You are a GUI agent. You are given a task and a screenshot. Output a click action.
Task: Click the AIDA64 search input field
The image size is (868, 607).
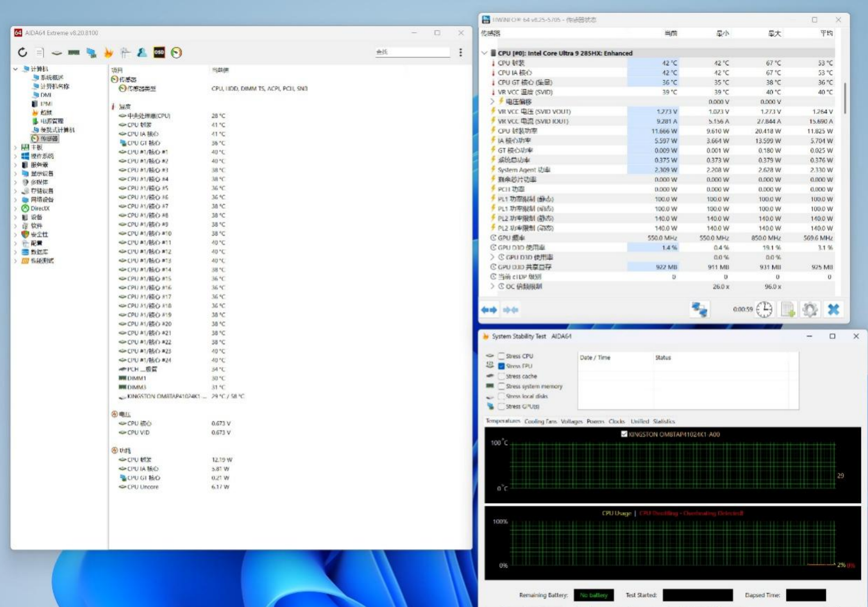(x=412, y=52)
